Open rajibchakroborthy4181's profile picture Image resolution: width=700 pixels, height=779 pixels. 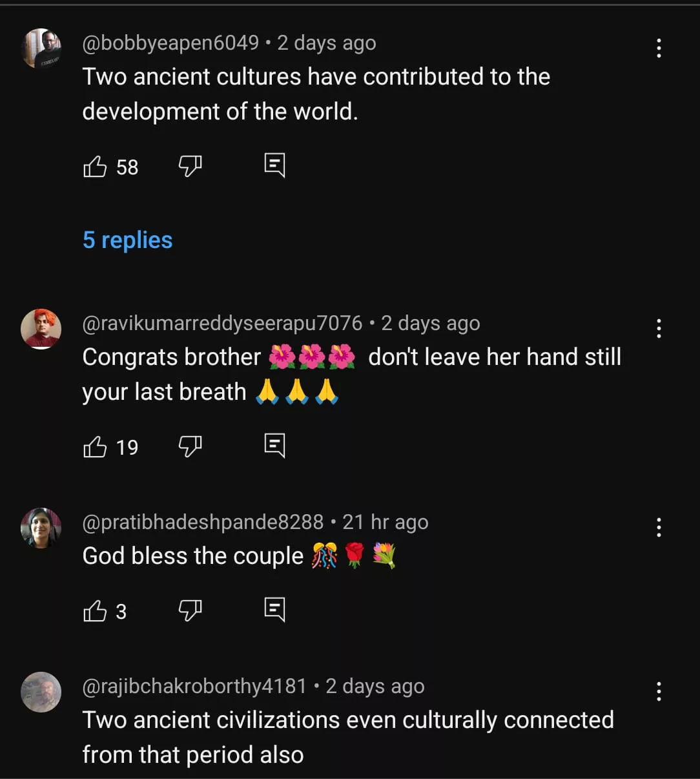pos(41,692)
